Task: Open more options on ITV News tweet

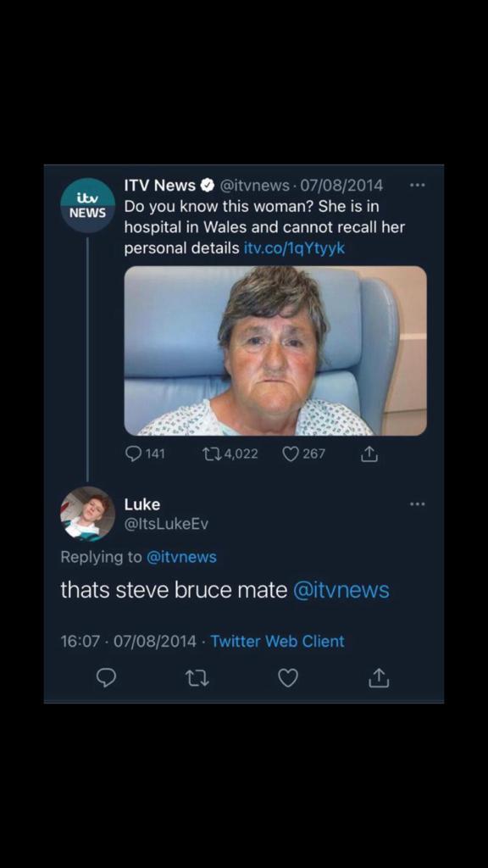Action: pyautogui.click(x=418, y=185)
